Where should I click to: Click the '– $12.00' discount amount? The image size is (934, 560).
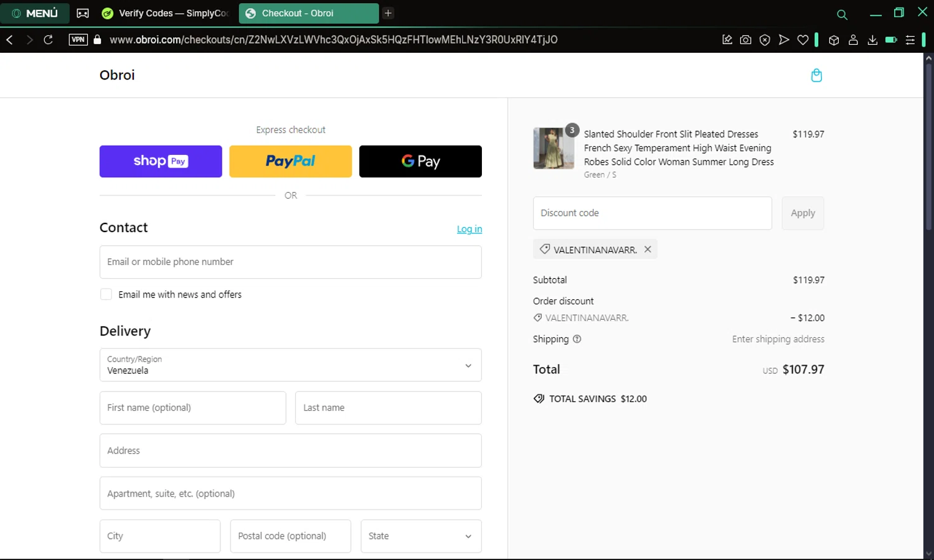[807, 318]
